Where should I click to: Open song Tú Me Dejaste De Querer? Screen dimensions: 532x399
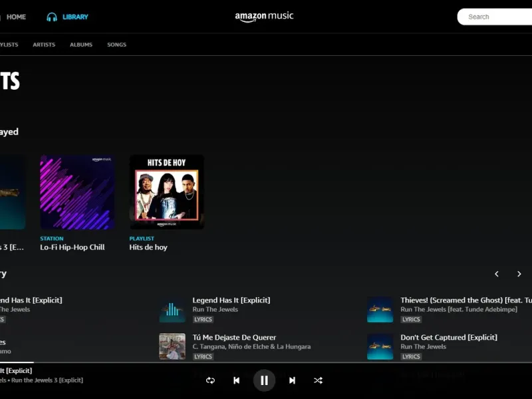(234, 338)
